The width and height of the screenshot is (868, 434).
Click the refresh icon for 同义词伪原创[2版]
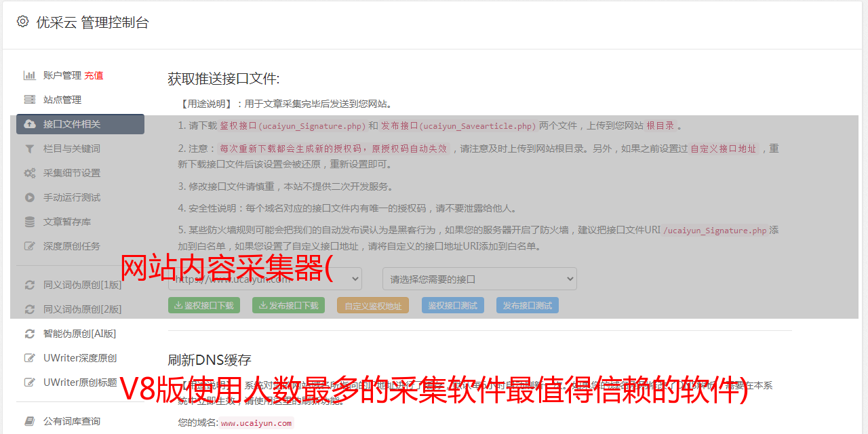tap(30, 309)
